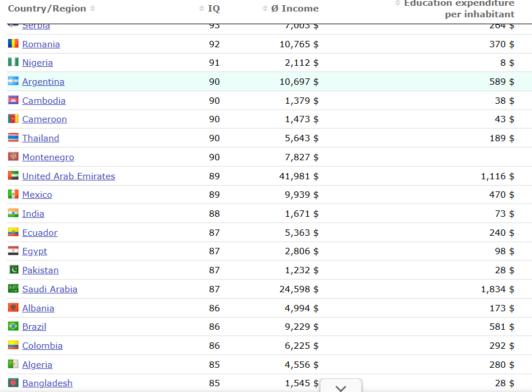Click the Mexico flag icon

pyautogui.click(x=13, y=194)
